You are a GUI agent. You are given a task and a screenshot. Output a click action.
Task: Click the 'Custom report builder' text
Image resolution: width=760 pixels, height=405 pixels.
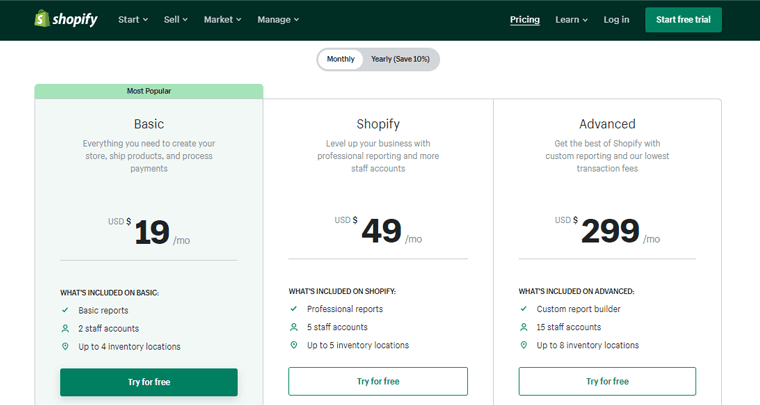[x=578, y=309]
